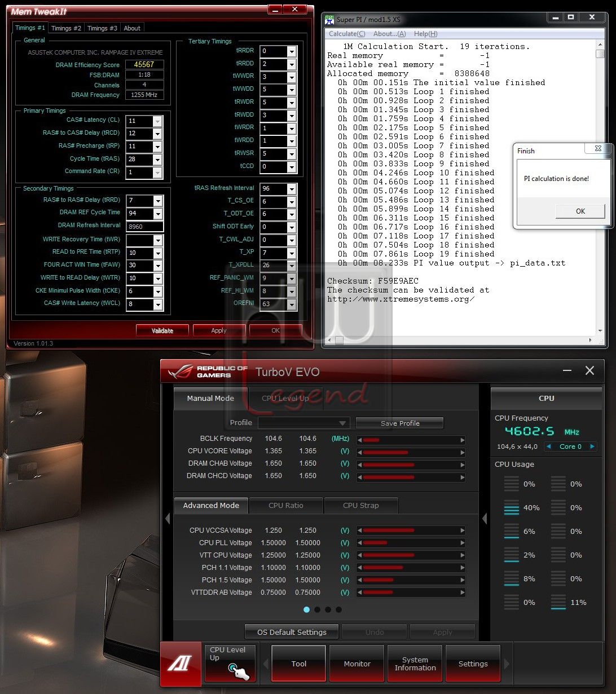
Task: Click the BCLK Frequency slider track
Action: click(411, 440)
